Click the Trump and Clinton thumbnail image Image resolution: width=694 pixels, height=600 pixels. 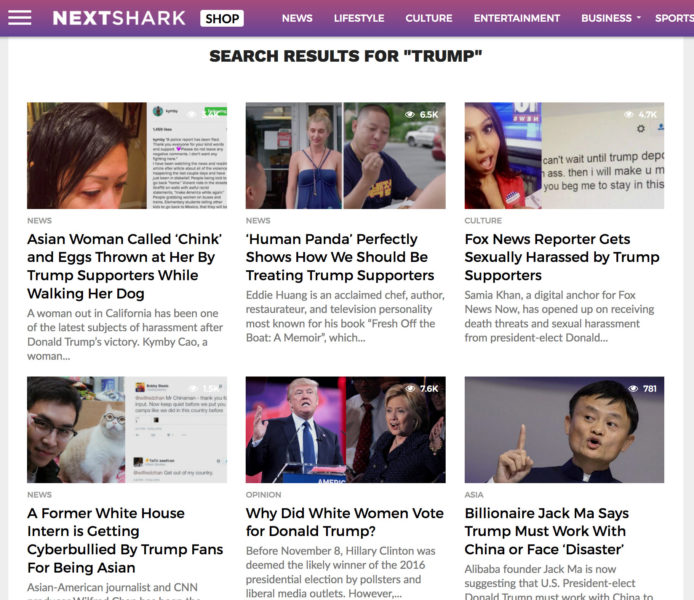(346, 430)
